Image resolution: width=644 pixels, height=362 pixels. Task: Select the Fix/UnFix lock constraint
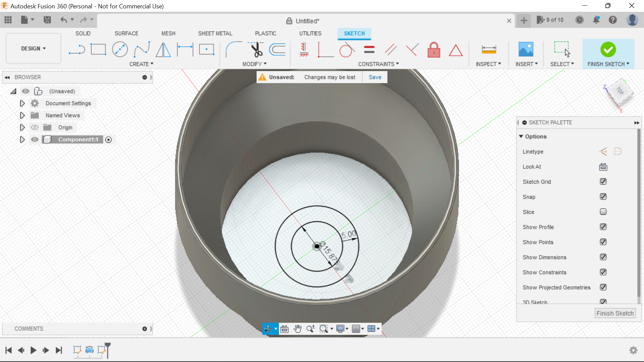434,49
